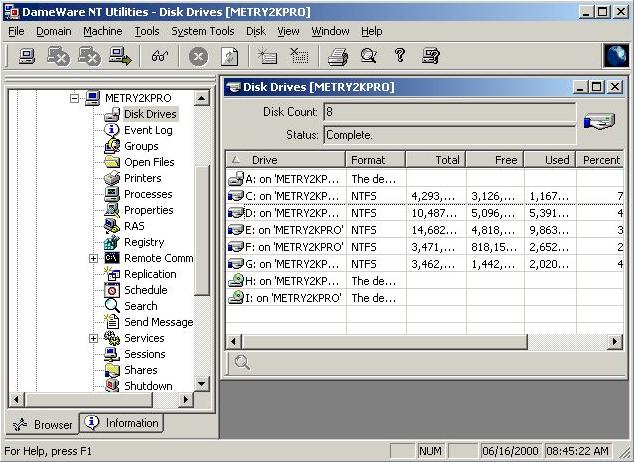The image size is (634, 462).
Task: Click the print preview magnifier icon
Action: pyautogui.click(x=368, y=56)
